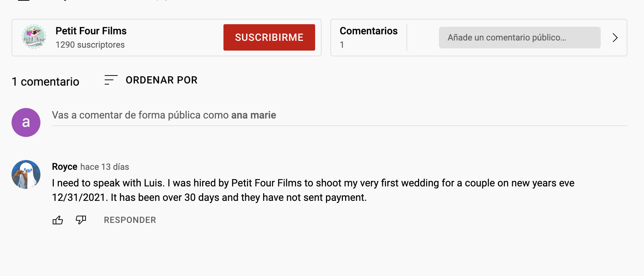Open the ORDENAR POR sort menu
The width and height of the screenshot is (644, 276).
(161, 80)
